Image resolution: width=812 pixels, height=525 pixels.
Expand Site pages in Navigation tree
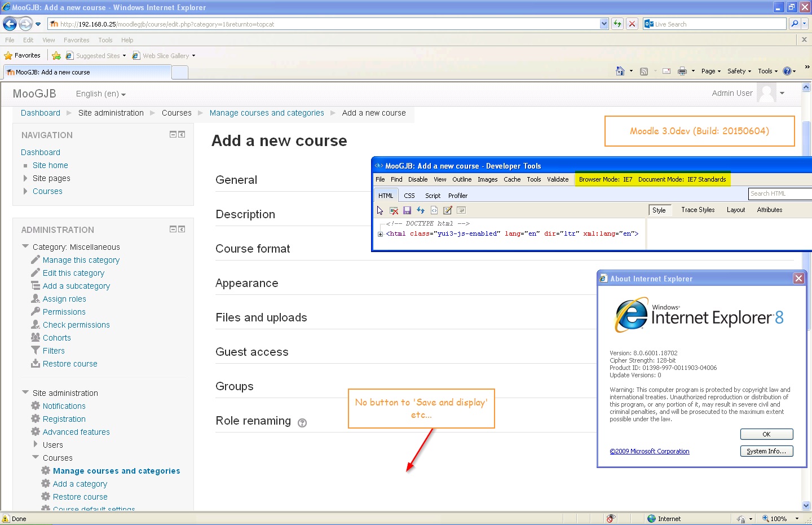(25, 178)
